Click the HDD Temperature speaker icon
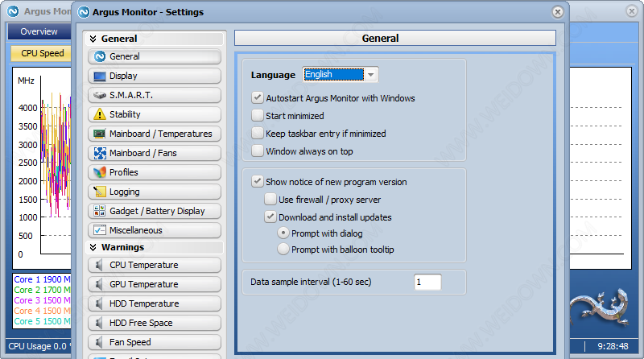 98,303
